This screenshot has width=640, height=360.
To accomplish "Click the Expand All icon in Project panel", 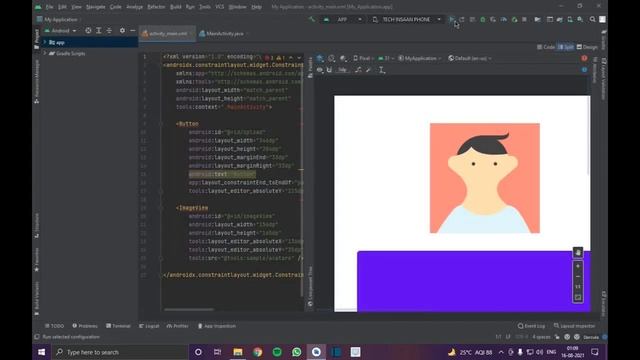I will pos(99,31).
